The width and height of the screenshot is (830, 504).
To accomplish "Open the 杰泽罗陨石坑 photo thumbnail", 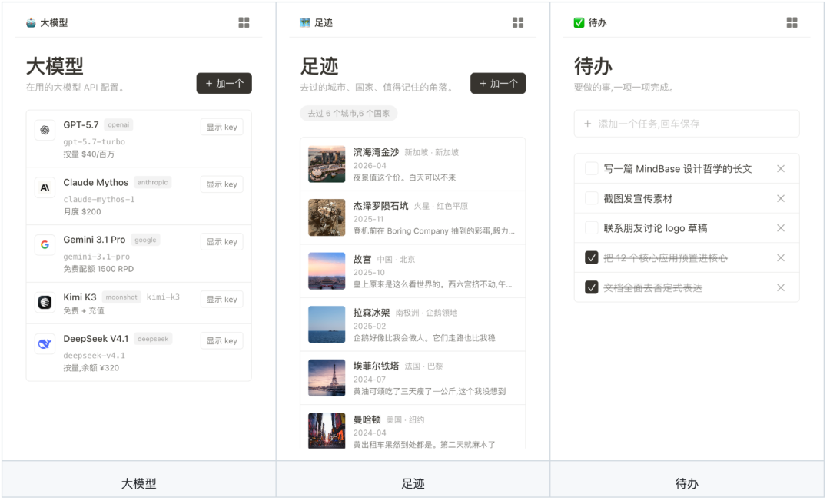I will [x=327, y=218].
